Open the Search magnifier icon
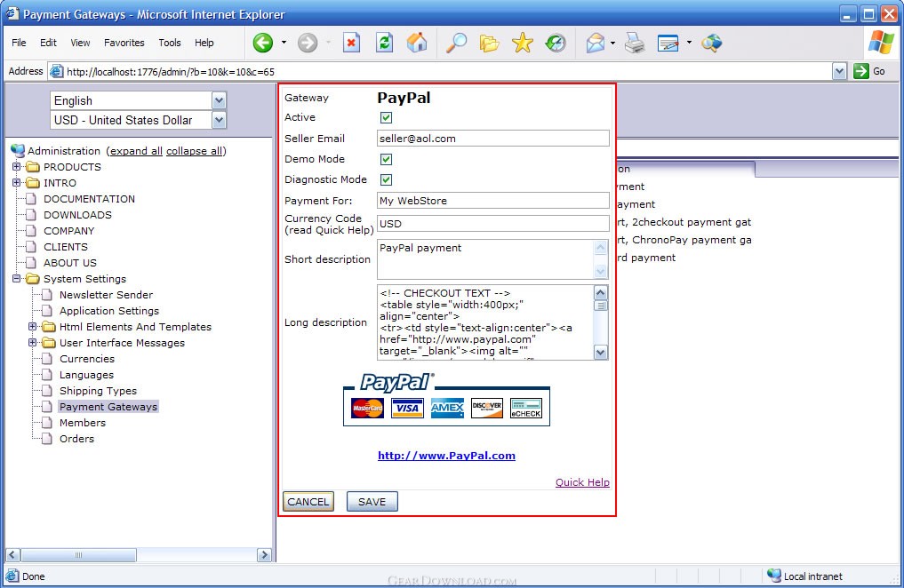The width and height of the screenshot is (904, 588). click(456, 43)
